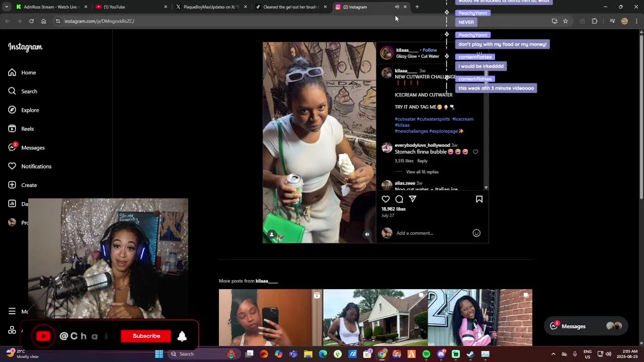644x362 pixels.
Task: Switch to AdinRoss Stream tab
Action: point(51,7)
